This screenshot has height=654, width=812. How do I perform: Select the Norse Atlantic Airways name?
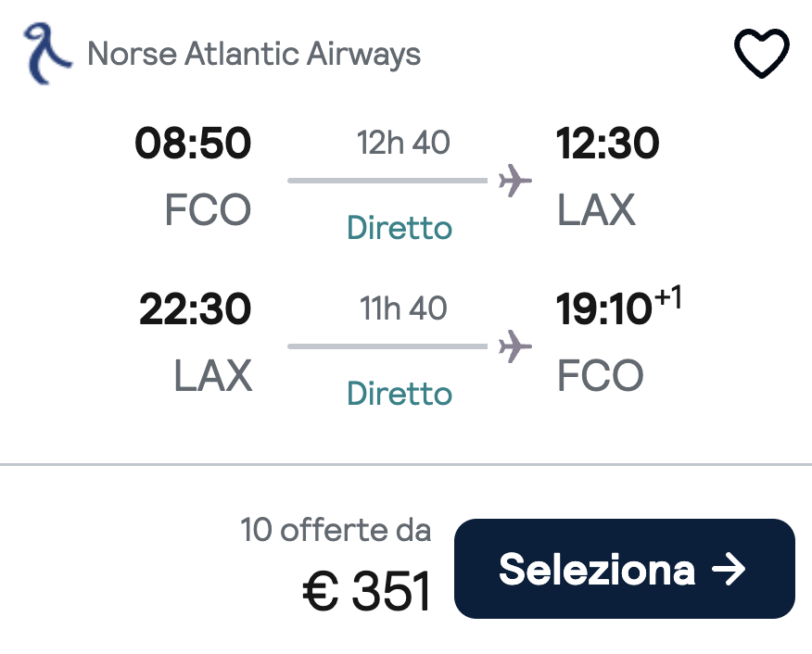tap(254, 54)
